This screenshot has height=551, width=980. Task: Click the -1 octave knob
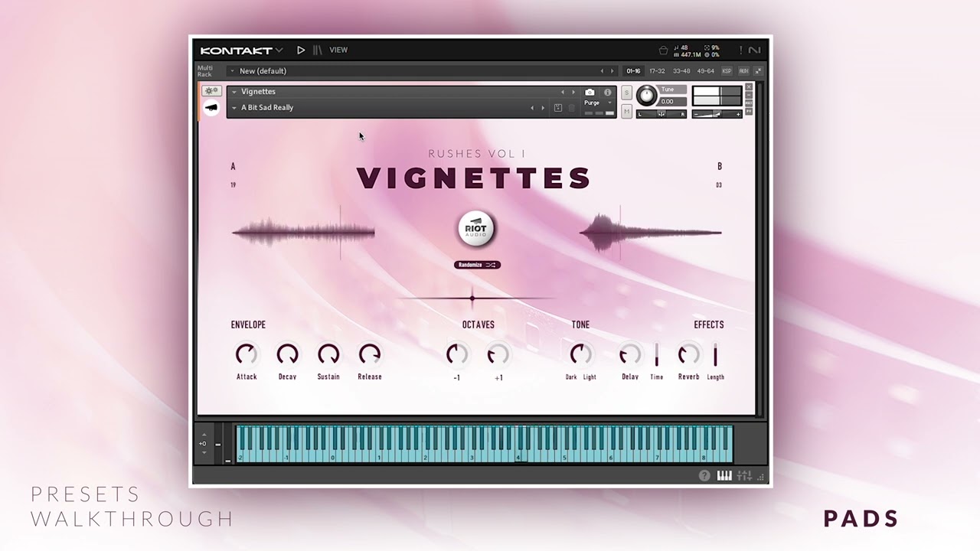[x=457, y=354]
